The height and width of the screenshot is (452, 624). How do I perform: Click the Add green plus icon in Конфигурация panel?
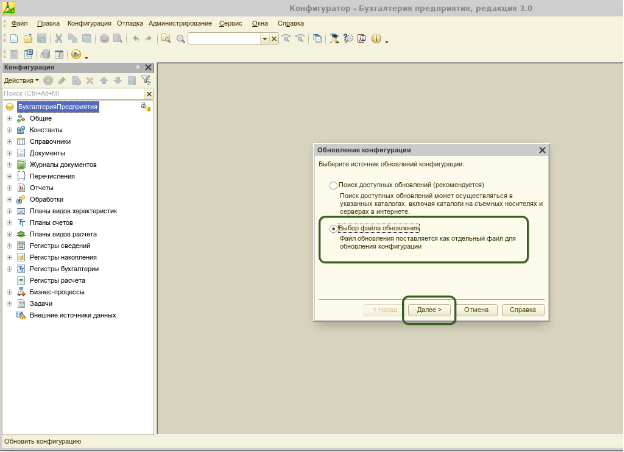(x=48, y=80)
